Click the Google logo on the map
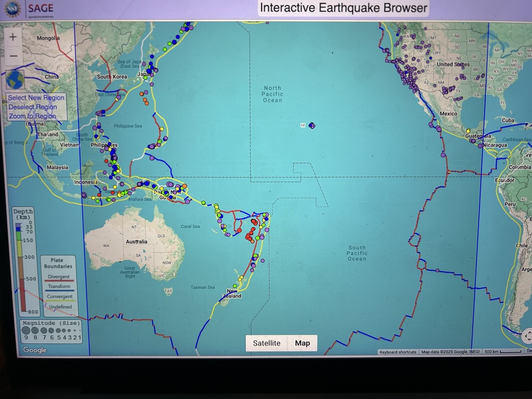The width and height of the screenshot is (532, 399). [34, 350]
